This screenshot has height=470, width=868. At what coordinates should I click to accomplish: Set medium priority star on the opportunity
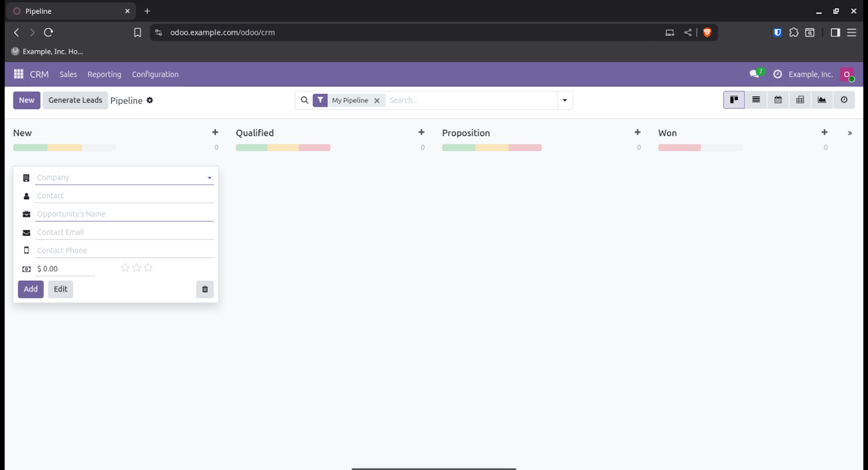coord(136,268)
